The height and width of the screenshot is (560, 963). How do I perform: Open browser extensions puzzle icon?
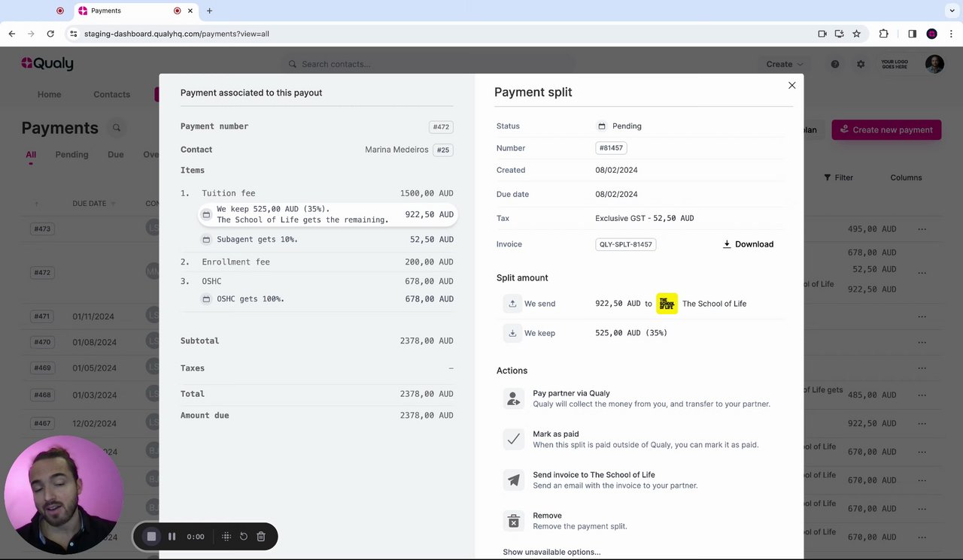[x=884, y=34]
